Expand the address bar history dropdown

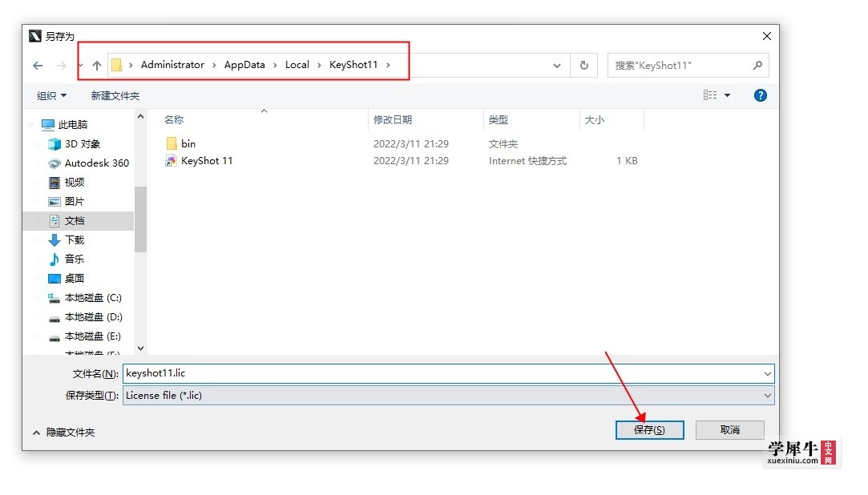tap(557, 65)
